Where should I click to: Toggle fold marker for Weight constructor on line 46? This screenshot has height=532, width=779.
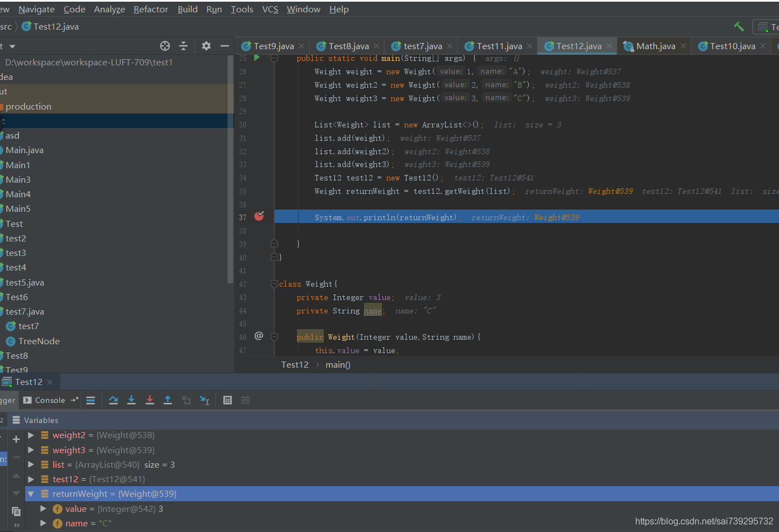point(274,337)
